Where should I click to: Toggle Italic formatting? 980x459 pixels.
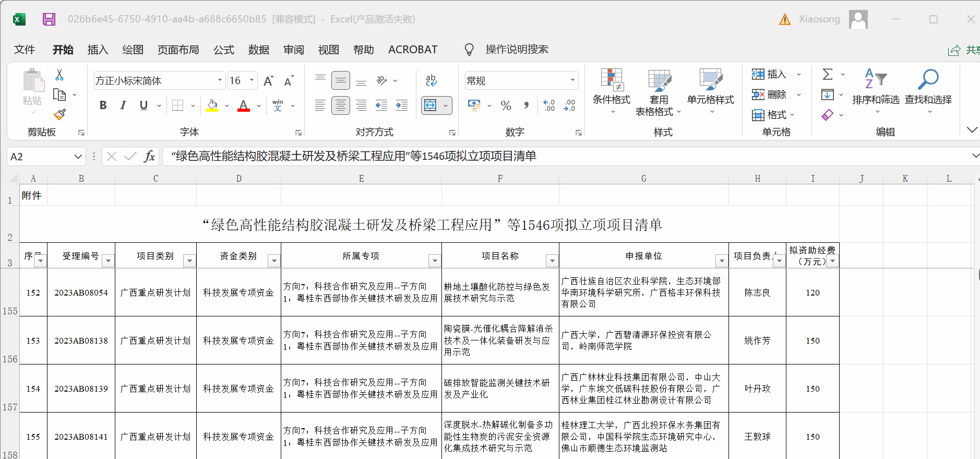coord(123,105)
